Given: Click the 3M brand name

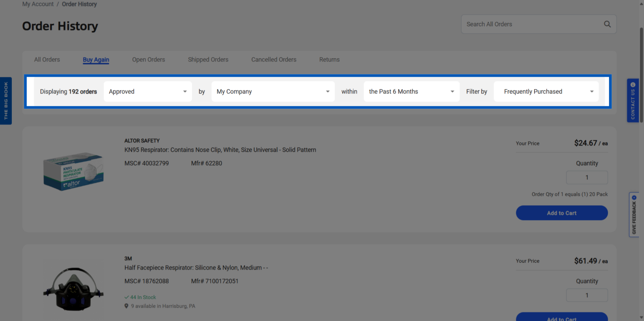Looking at the screenshot, I should (x=128, y=258).
